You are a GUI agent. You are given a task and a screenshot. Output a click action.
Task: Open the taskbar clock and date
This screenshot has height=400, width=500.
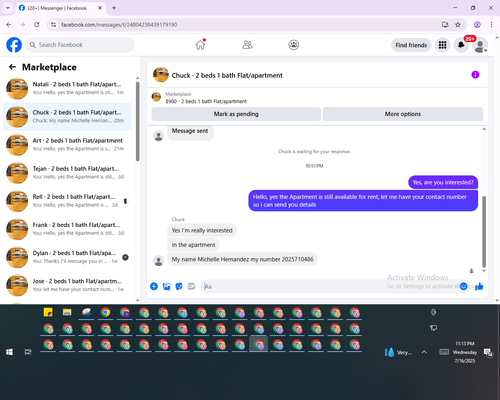[x=465, y=352]
